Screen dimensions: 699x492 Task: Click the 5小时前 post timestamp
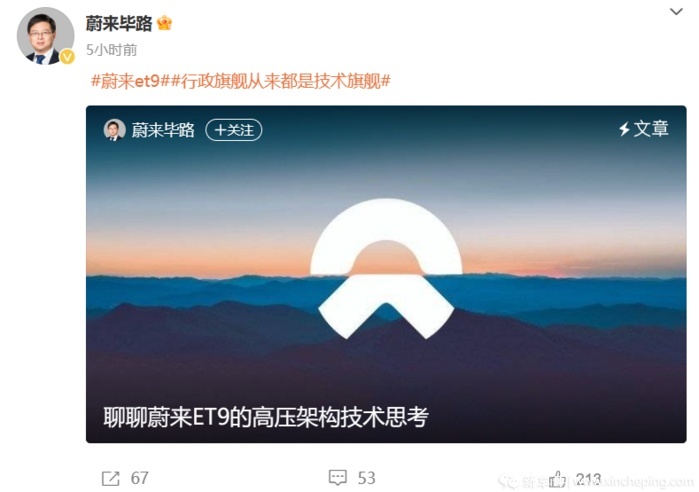[111, 50]
